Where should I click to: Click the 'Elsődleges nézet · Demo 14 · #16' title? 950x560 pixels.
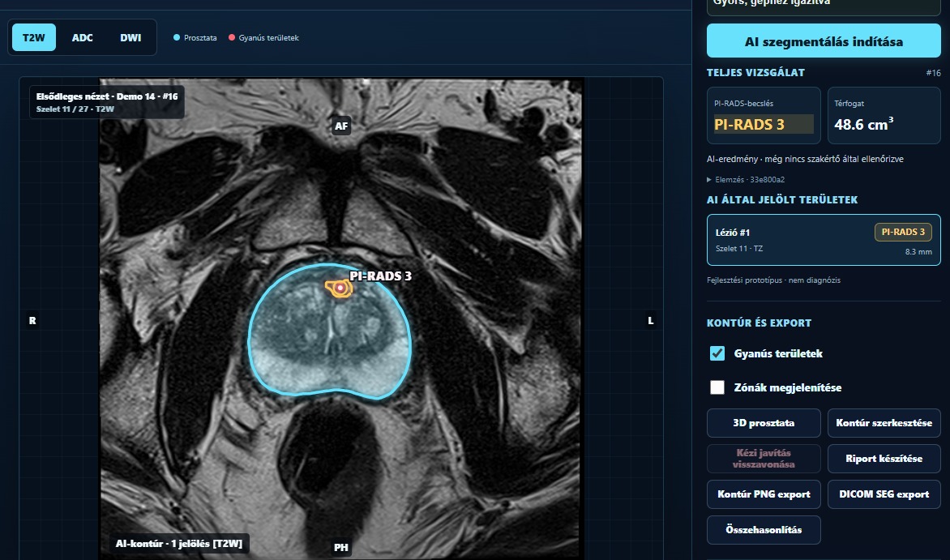click(107, 96)
